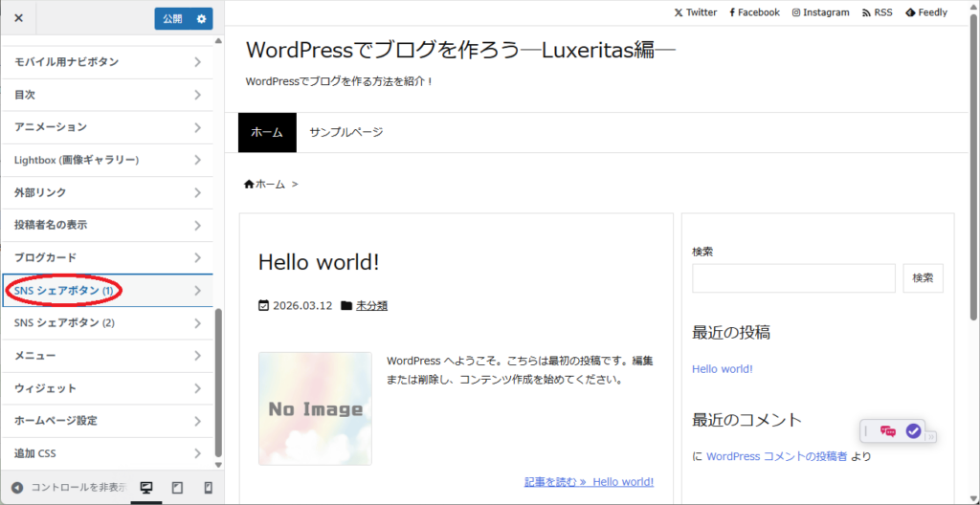Screen dimensions: 980x505
Task: Click the calendar icon beside 2026.03.12
Action: tap(264, 306)
